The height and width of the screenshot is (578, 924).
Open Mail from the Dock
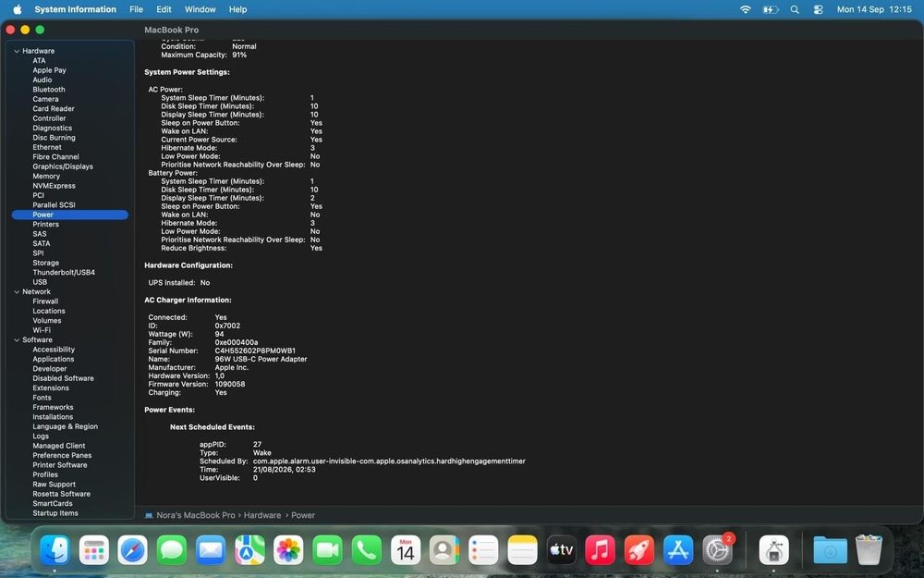tap(211, 550)
